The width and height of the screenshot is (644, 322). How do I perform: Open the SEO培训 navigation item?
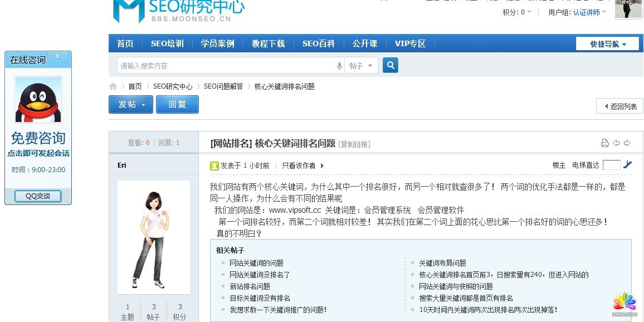pos(167,43)
